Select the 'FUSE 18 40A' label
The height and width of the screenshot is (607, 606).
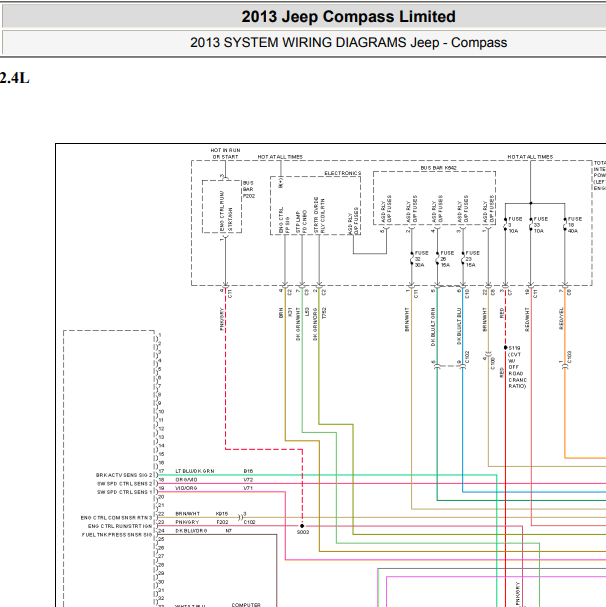click(x=575, y=225)
